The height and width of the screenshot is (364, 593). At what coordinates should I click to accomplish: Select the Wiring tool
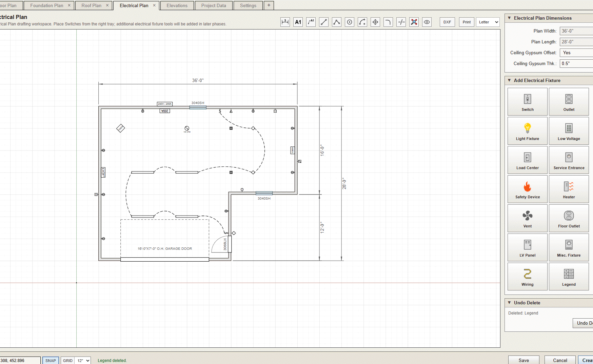pyautogui.click(x=528, y=277)
